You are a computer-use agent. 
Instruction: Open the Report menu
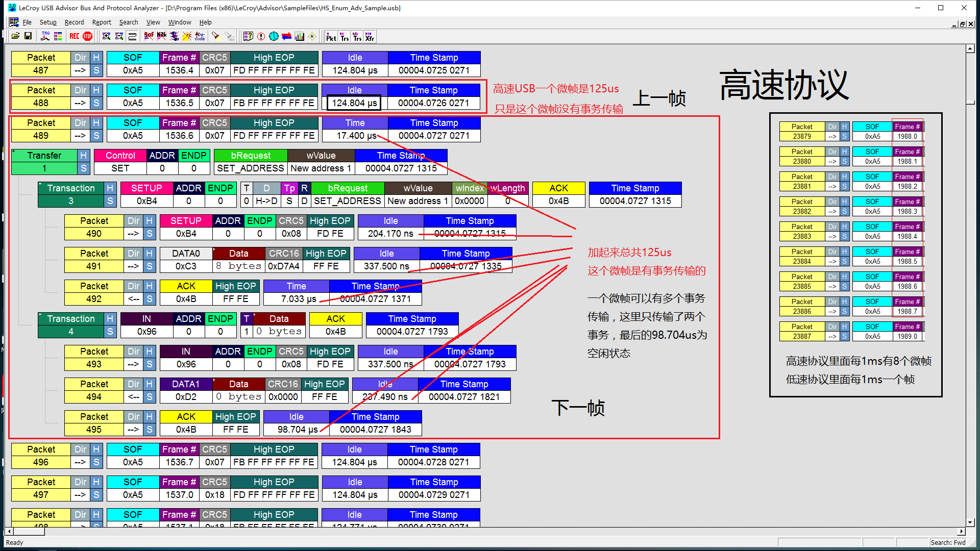click(102, 22)
